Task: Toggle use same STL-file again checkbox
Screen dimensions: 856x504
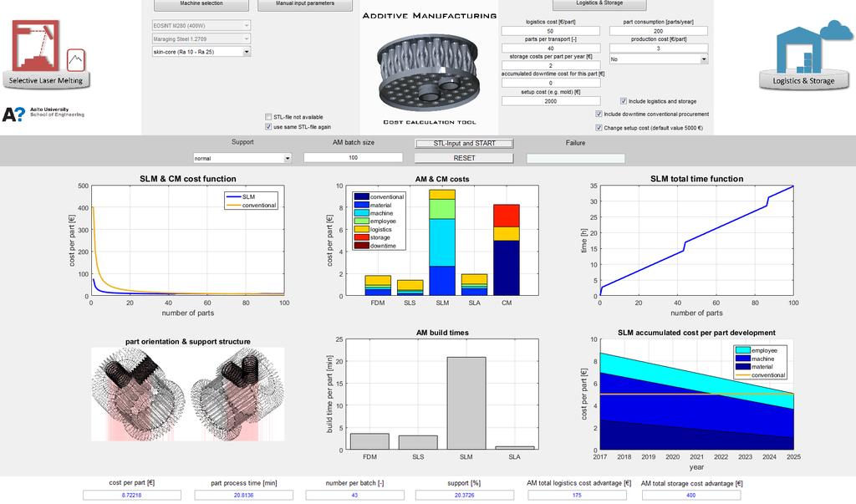Action: [x=268, y=127]
